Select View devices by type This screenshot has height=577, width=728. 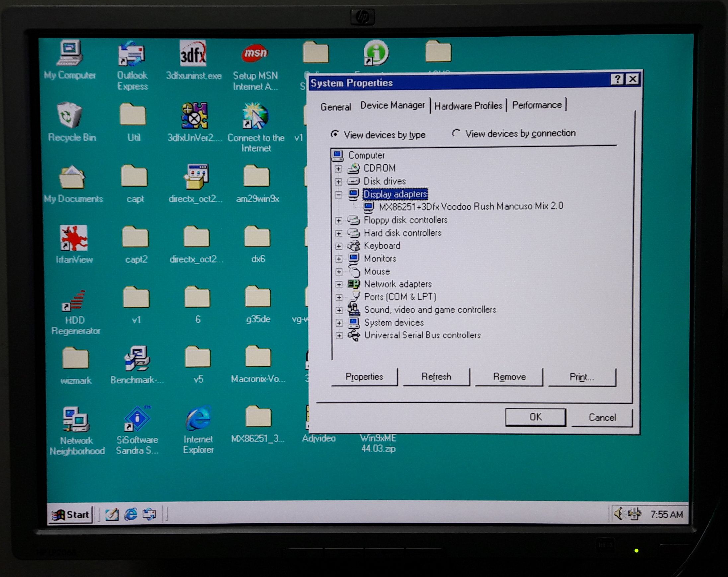(x=378, y=135)
